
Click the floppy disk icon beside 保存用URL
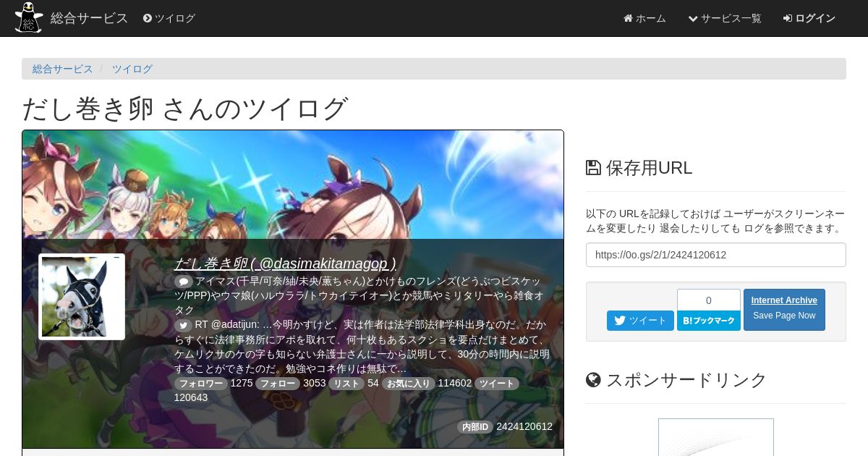click(593, 168)
